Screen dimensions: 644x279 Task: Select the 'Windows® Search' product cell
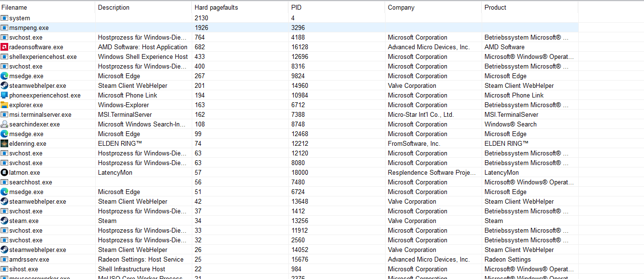coord(511,124)
